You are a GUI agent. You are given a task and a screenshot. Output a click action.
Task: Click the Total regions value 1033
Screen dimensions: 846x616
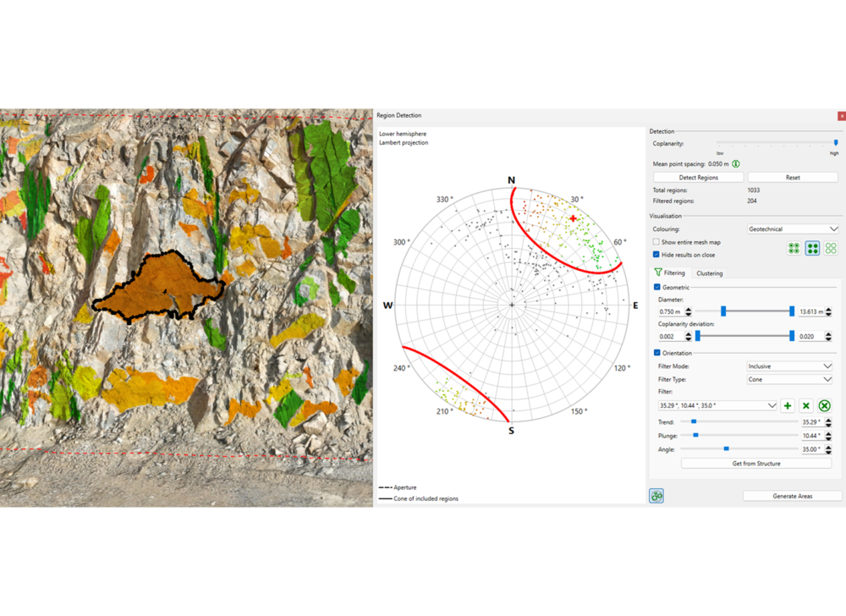754,190
